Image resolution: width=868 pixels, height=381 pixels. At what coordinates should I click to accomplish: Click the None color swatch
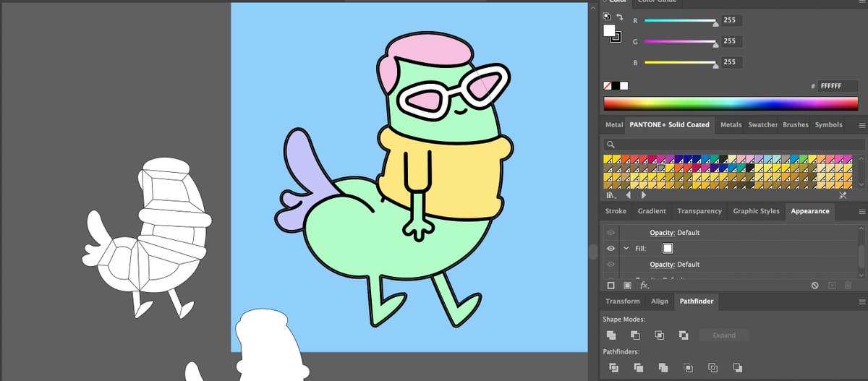608,85
